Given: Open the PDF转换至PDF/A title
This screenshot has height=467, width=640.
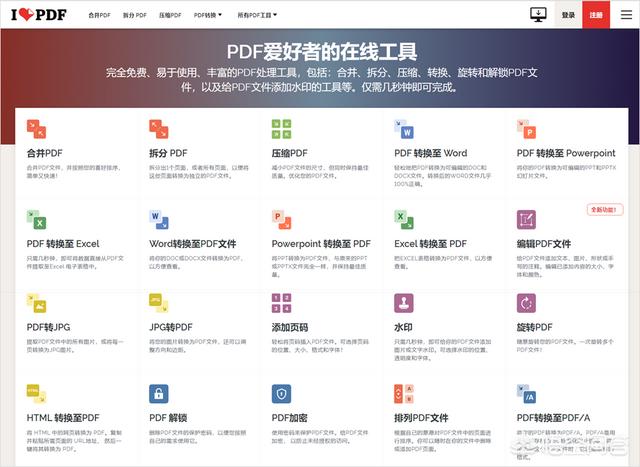Looking at the screenshot, I should click(553, 418).
